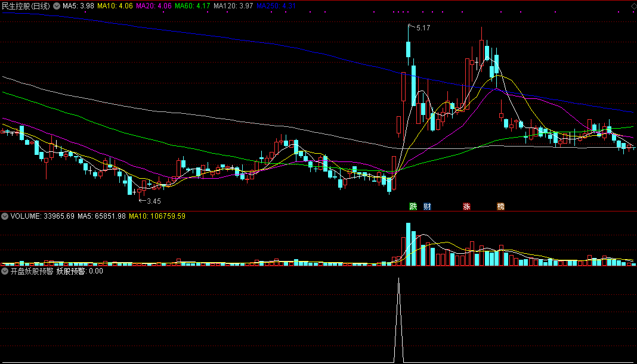The image size is (637, 364).
Task: Click the blue 财 marker icon
Action: click(427, 207)
